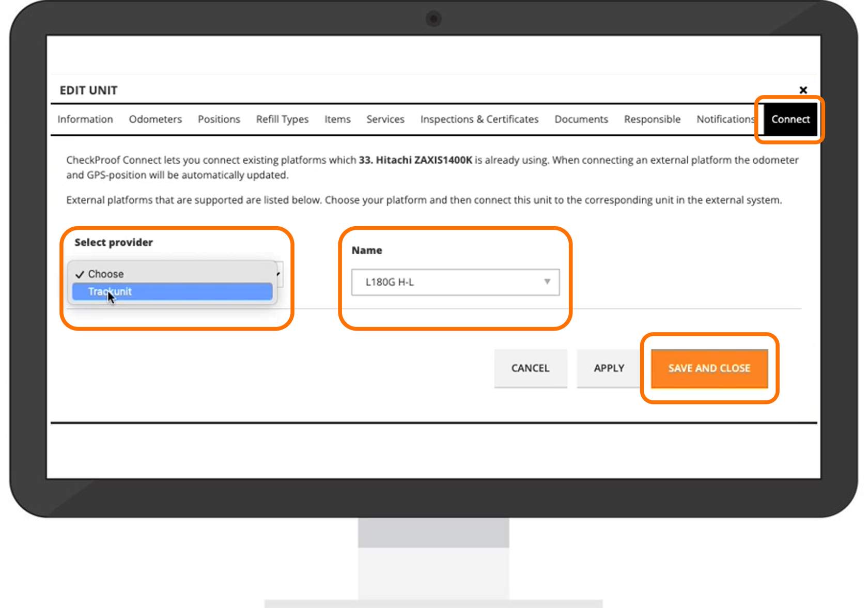Image resolution: width=868 pixels, height=608 pixels.
Task: View the Documents tab
Action: click(x=581, y=119)
